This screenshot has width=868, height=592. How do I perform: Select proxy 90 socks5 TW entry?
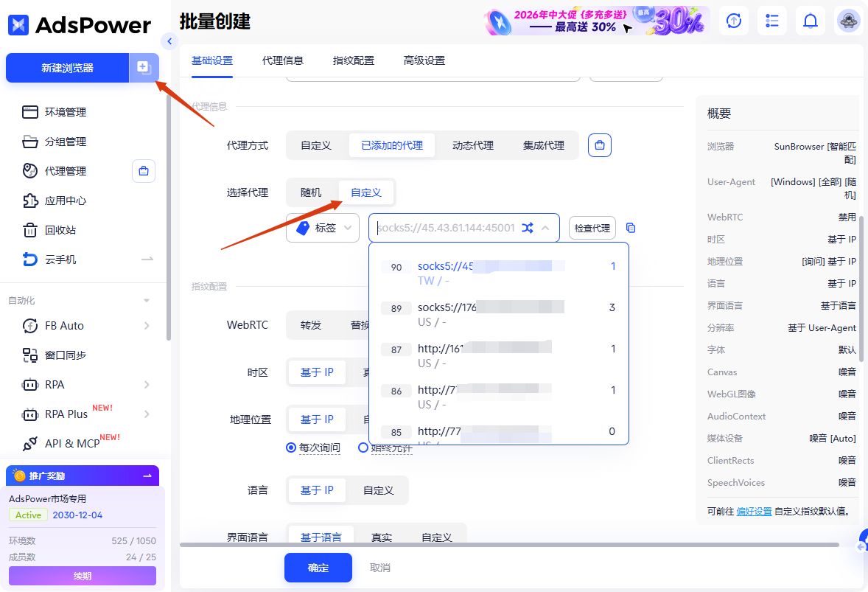499,273
